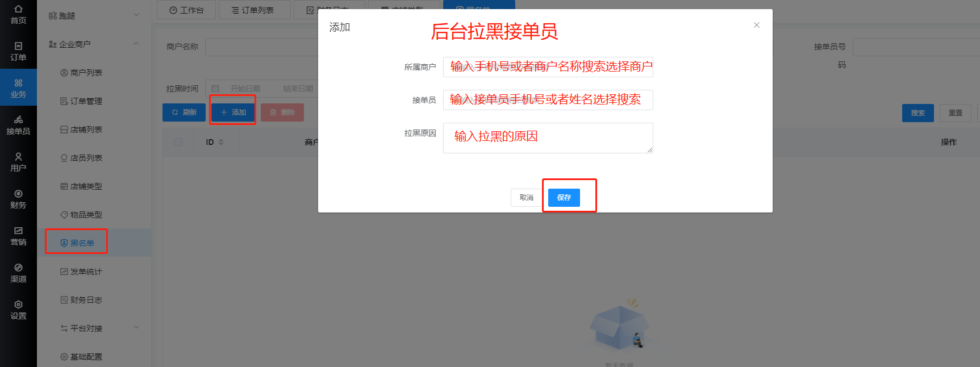Open the 设置 settings sidebar icon

click(x=18, y=310)
